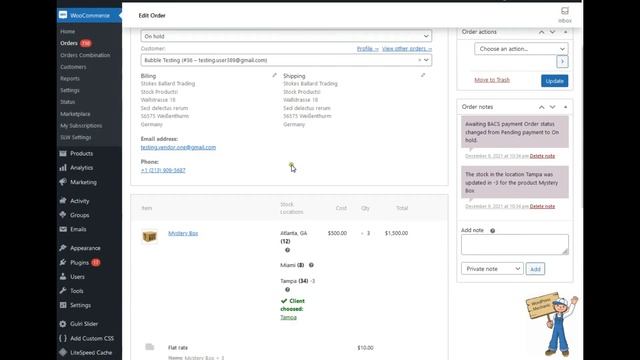Click the WooCommerce logo icon in sidebar
640x360 pixels.
[x=63, y=15]
